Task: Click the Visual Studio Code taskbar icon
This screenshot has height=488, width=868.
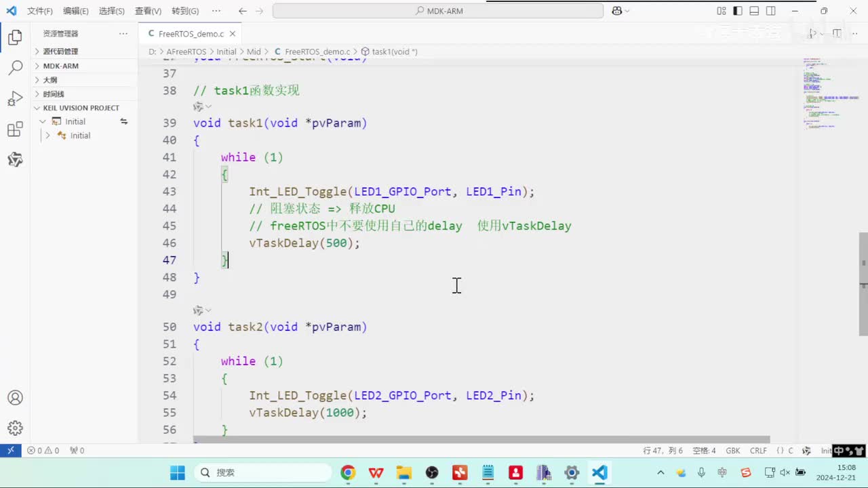Action: tap(599, 472)
